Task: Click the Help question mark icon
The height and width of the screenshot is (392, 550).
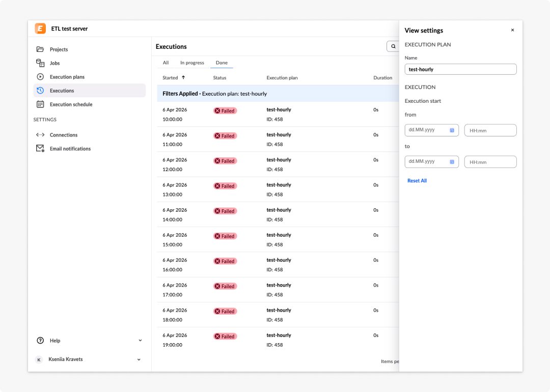Action: (40, 341)
